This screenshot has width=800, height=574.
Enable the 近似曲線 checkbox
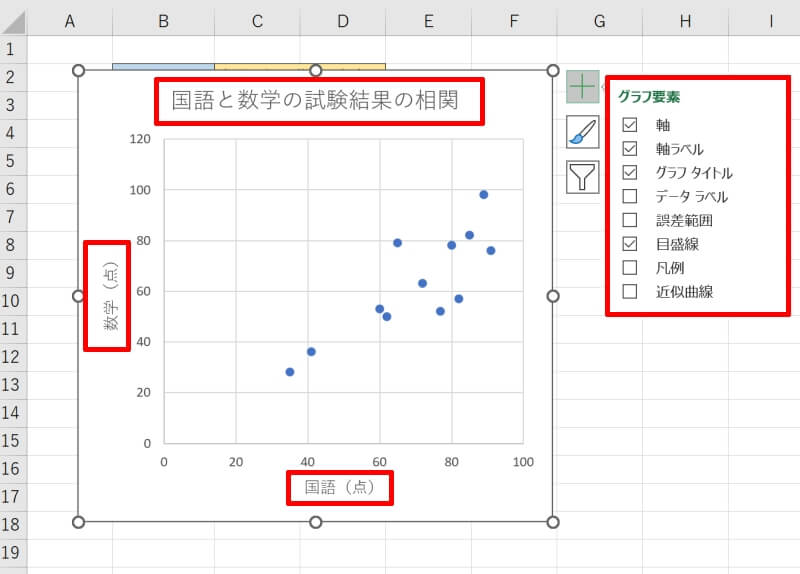pyautogui.click(x=630, y=291)
